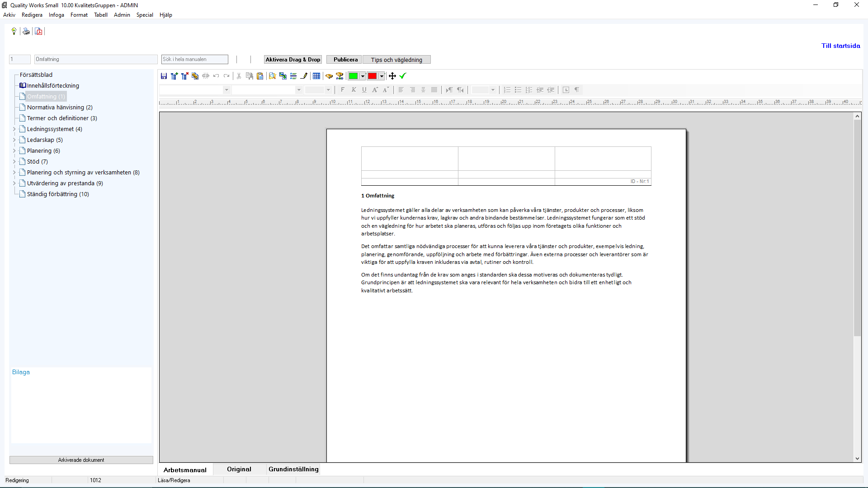The image size is (868, 488).
Task: Toggle underline (U) formatting
Action: [x=364, y=90]
